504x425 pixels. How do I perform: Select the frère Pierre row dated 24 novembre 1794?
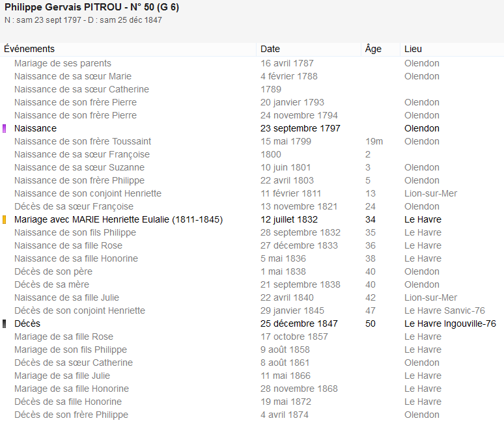click(252, 115)
